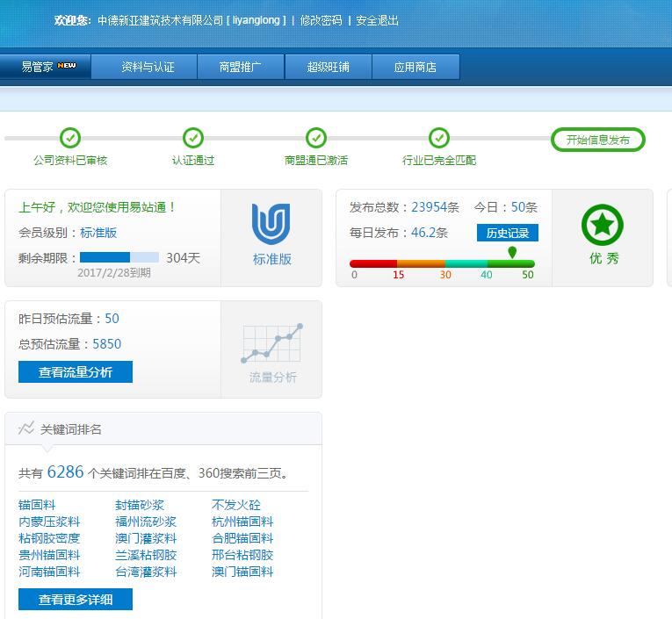Switch to the 资料与认证 tab
Screen dimensions: 672x619
[148, 67]
